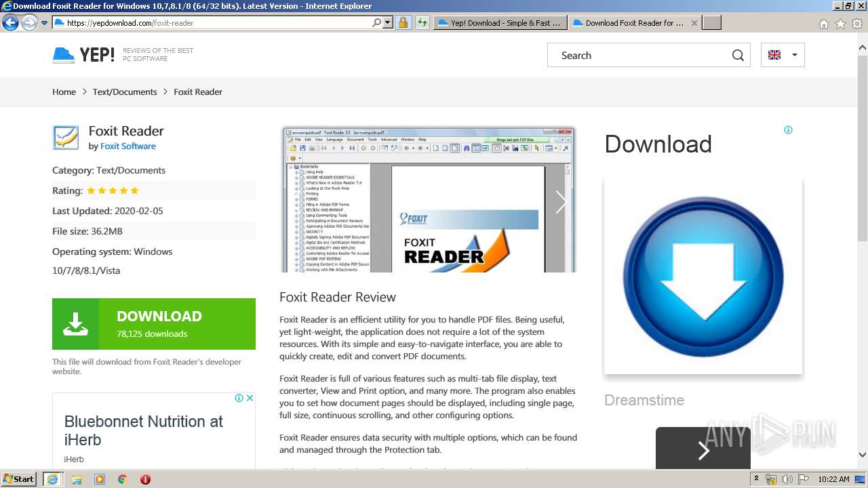Click the refresh page icon
868x488 pixels.
422,23
